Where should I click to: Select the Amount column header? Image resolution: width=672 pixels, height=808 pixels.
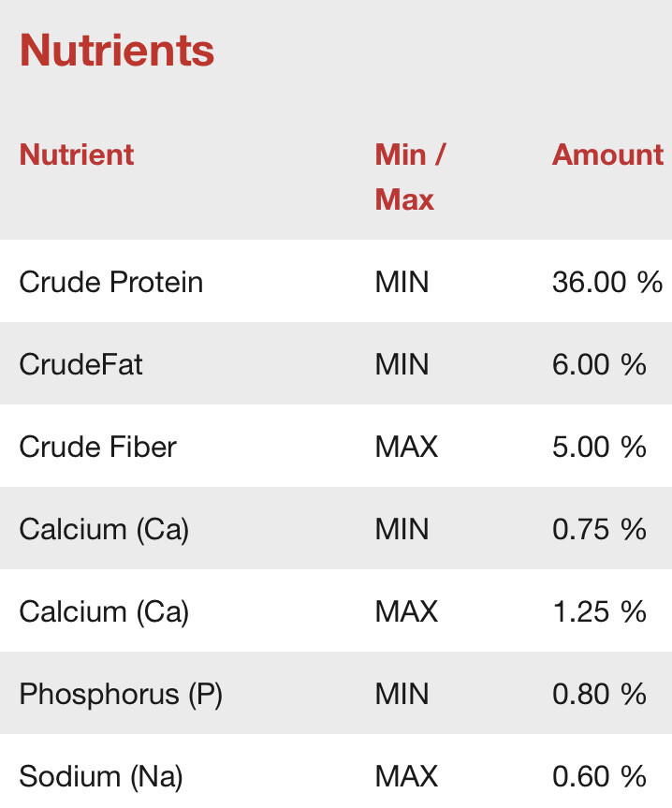607,154
